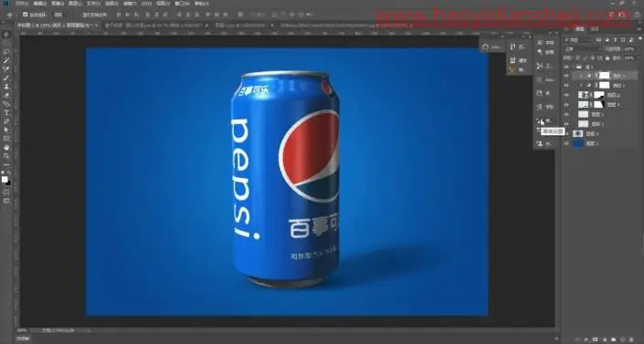
Task: Open the 图像 (Image) menu
Action: tap(57, 4)
